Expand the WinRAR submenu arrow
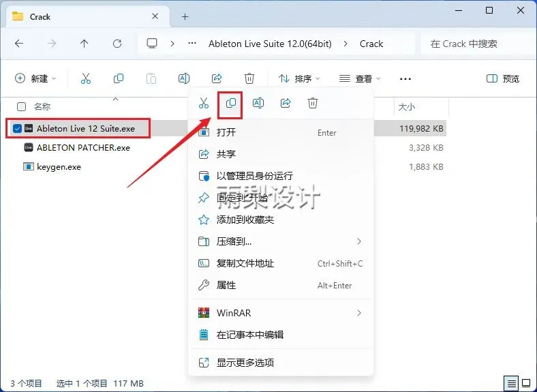Viewport: 537px width, 392px height. (359, 313)
